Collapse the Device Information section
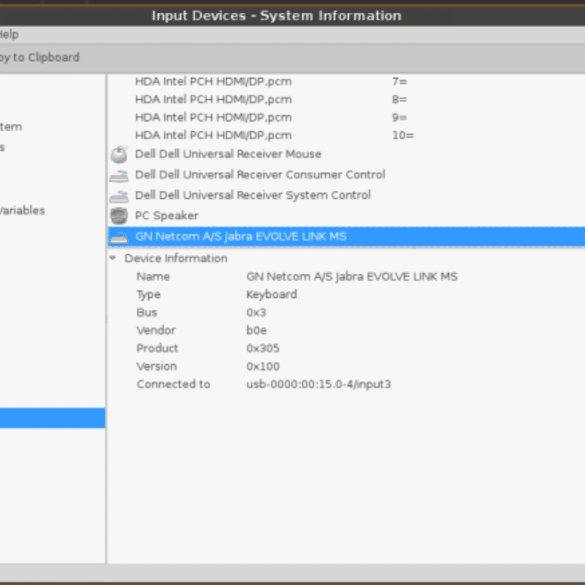Image resolution: width=585 pixels, height=585 pixels. (113, 258)
